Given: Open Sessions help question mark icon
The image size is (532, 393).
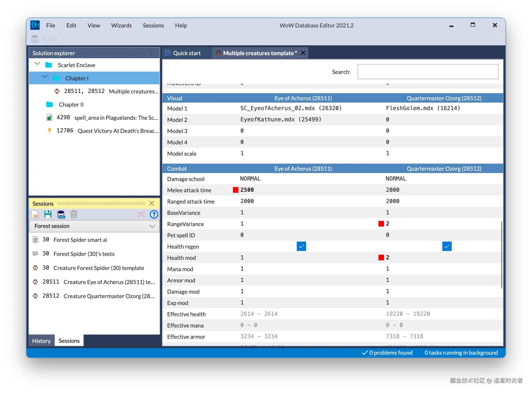Looking at the screenshot, I should coord(154,215).
